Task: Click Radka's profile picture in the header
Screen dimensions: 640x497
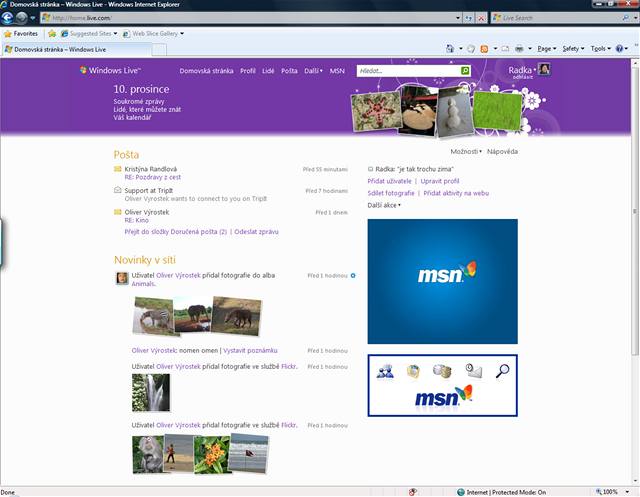Action: point(544,69)
